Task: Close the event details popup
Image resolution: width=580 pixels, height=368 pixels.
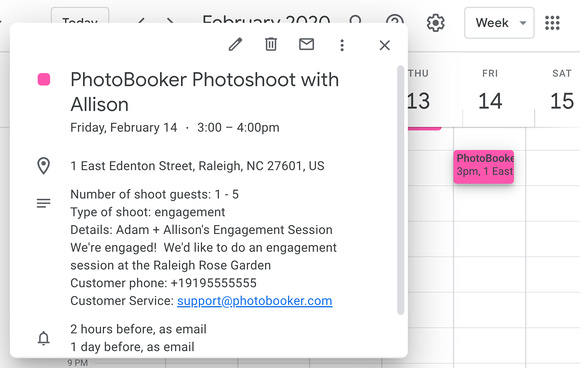Action: [x=385, y=45]
